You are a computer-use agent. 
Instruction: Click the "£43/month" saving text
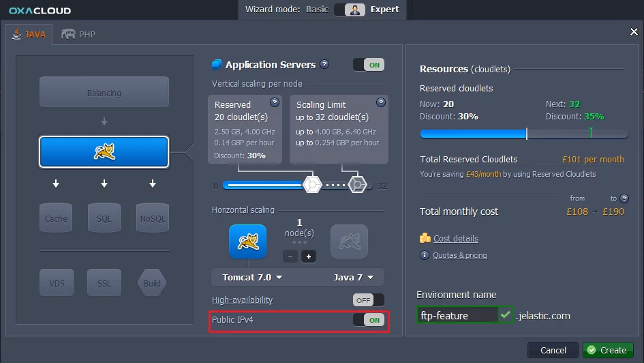point(483,174)
